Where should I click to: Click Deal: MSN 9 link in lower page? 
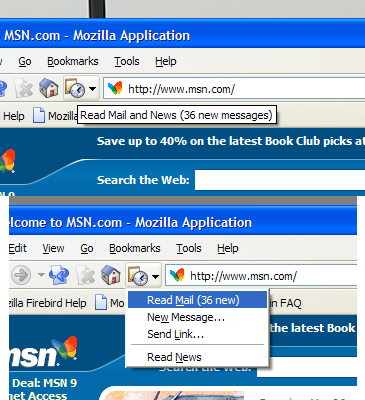click(x=44, y=383)
